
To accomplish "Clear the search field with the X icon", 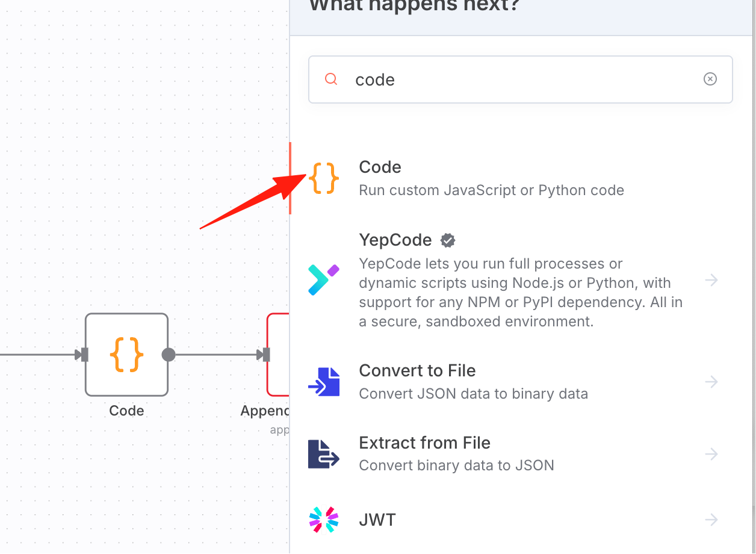I will (x=710, y=79).
